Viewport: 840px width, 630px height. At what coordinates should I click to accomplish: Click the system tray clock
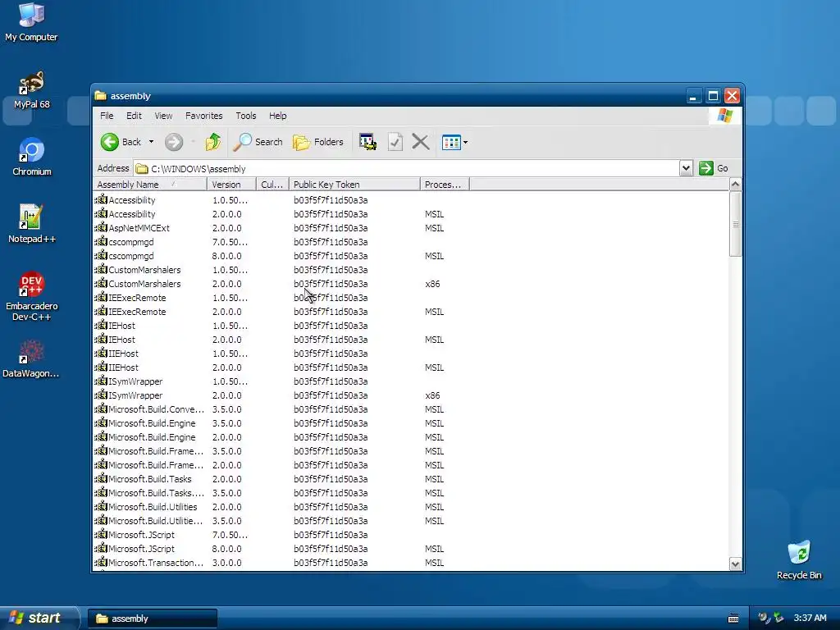[810, 619]
